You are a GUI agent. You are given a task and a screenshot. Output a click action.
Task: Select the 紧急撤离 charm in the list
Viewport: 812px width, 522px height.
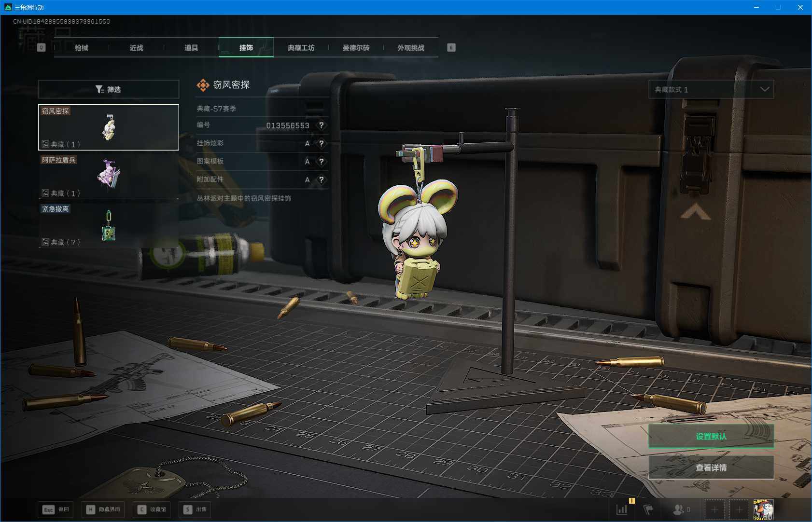[x=109, y=225]
